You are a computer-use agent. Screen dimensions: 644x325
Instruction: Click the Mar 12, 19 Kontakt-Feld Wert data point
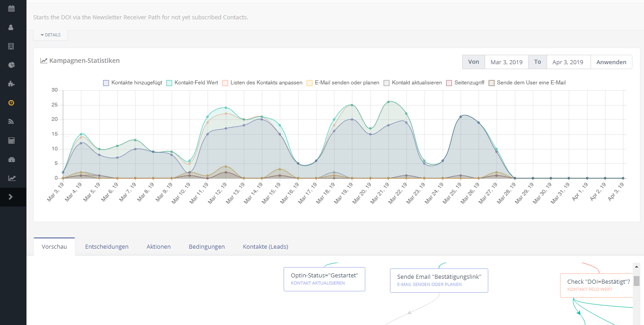pos(226,108)
